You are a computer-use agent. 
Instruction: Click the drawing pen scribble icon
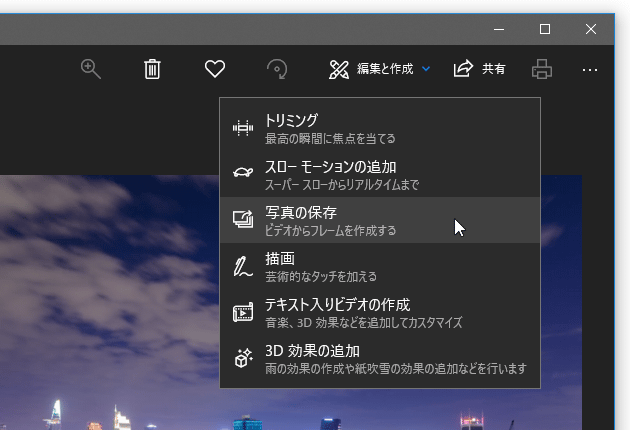tap(243, 267)
